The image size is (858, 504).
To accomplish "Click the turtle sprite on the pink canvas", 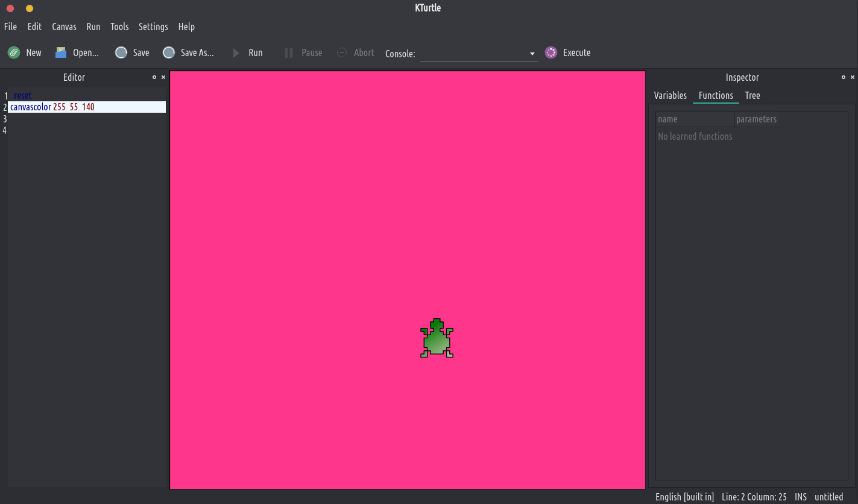I will coord(436,338).
